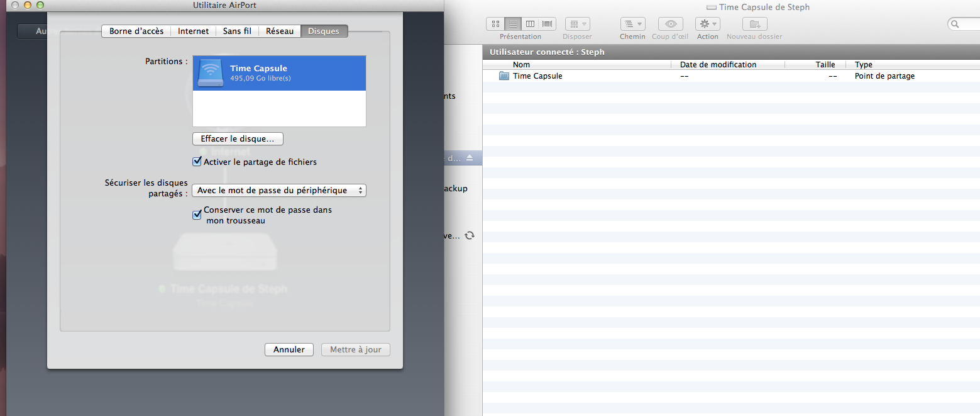Open the Chemin path dropdown
This screenshot has height=416, width=980.
pos(632,24)
